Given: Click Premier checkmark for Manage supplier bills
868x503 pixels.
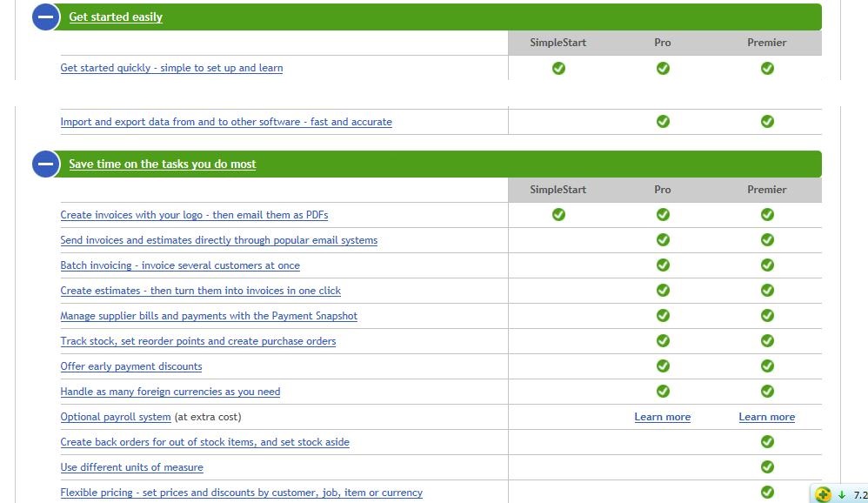Looking at the screenshot, I should click(x=767, y=316).
